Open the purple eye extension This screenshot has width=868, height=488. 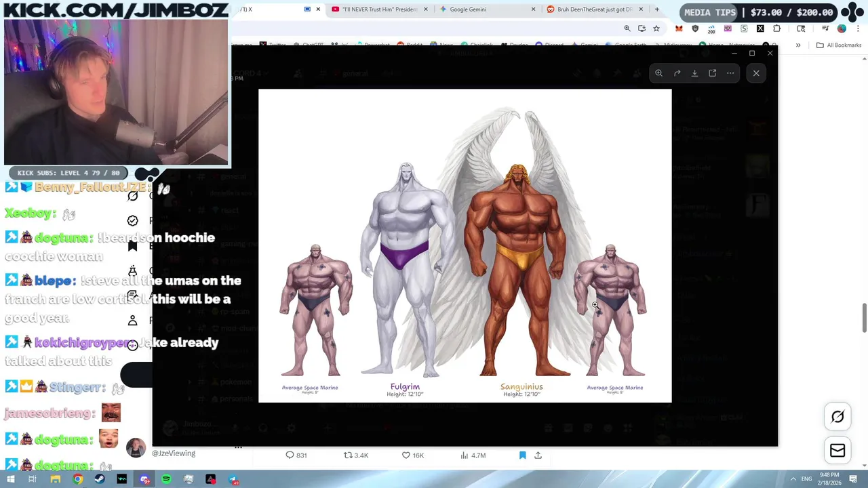(728, 28)
